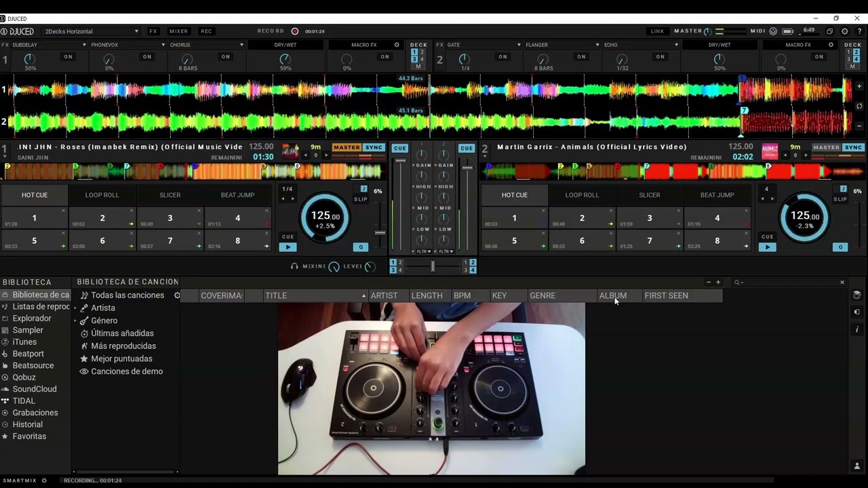This screenshot has height=488, width=868.
Task: Toggle Echo effect ON button
Action: coord(660,57)
